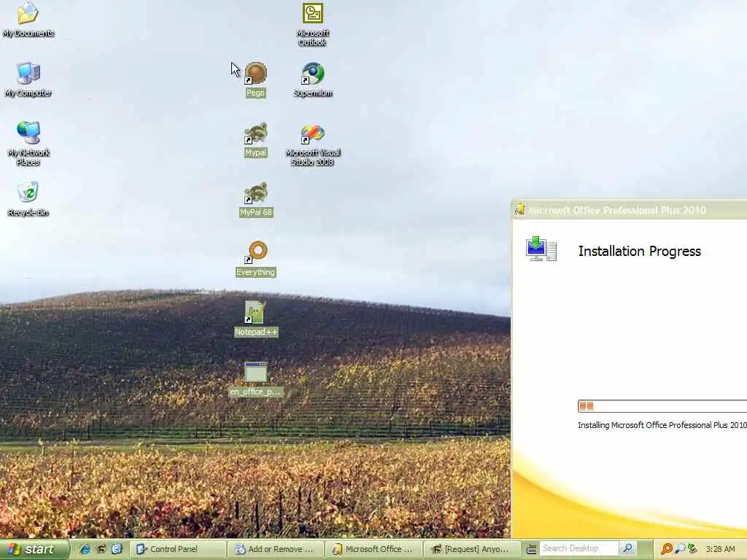Switch to the [Request] Anyo... taskbar button
Viewport: 747px width, 560px height.
(471, 549)
